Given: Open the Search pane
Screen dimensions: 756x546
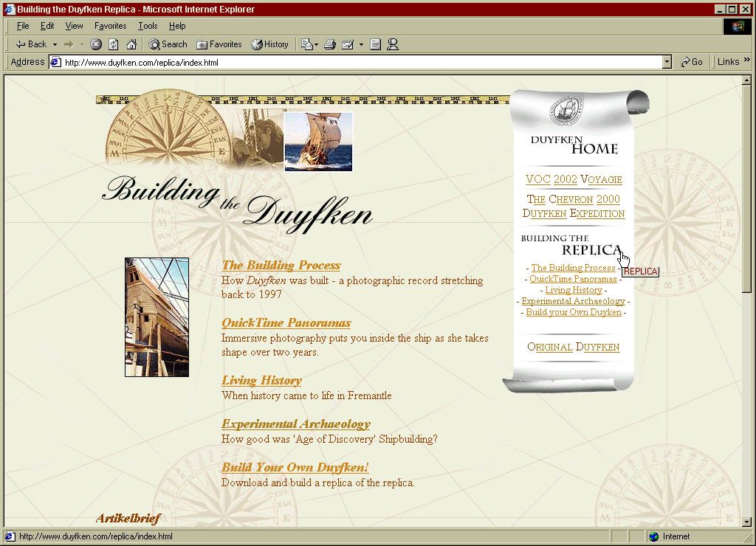Looking at the screenshot, I should point(168,44).
